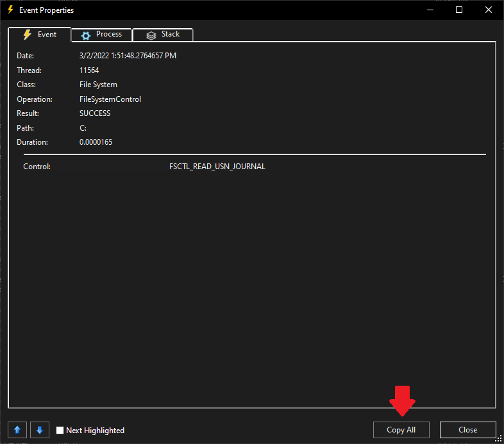Select the duration value 0.0000165

[96, 142]
